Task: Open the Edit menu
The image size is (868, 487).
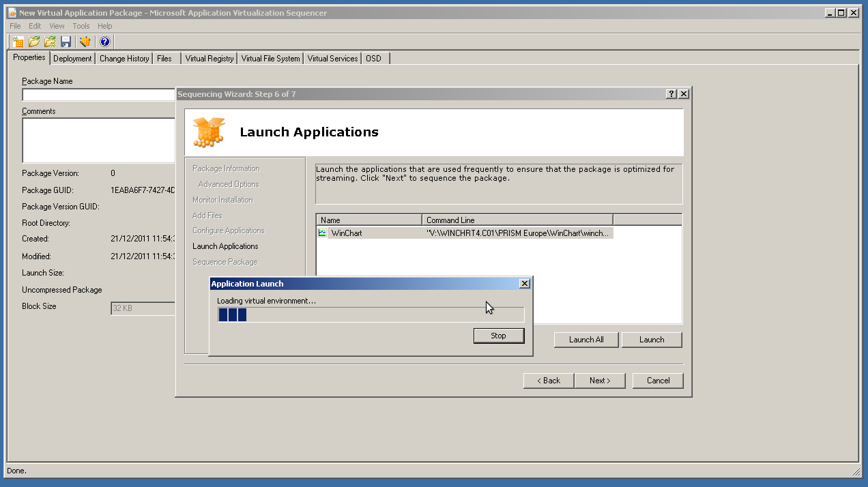Action: click(35, 26)
